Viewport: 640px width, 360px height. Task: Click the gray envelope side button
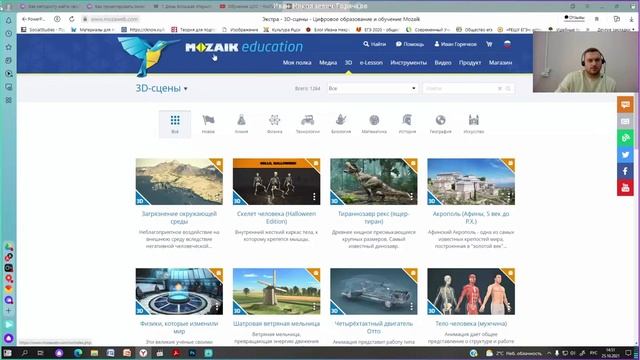click(x=625, y=121)
